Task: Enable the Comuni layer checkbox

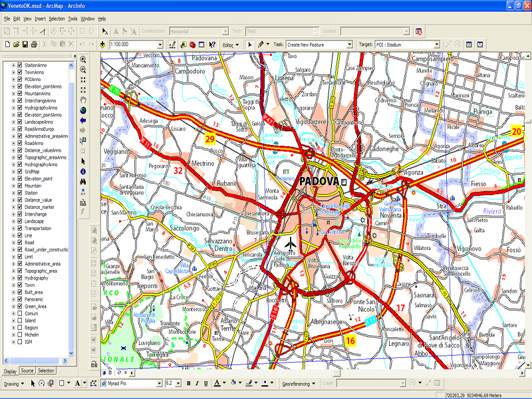Action: pyautogui.click(x=20, y=314)
